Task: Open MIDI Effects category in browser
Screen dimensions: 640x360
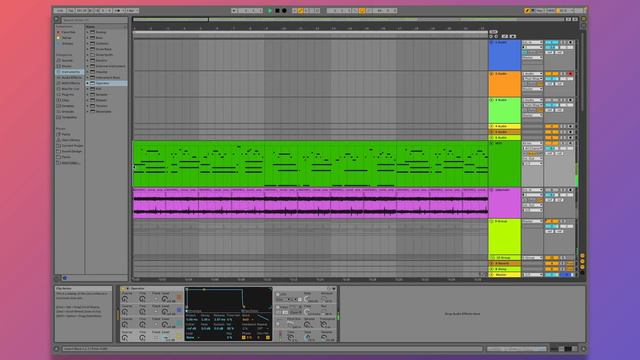Action: click(x=70, y=83)
